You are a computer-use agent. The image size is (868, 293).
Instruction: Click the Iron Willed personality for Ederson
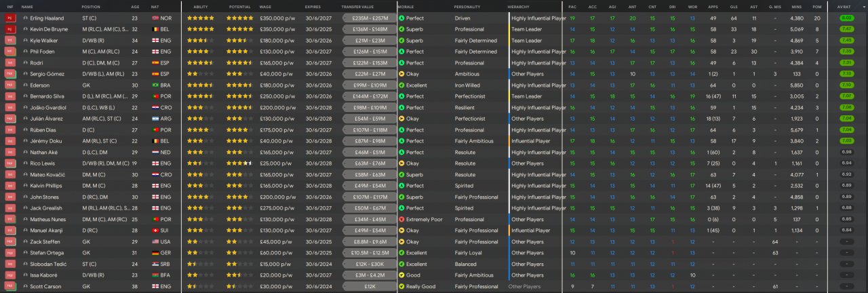tap(467, 85)
